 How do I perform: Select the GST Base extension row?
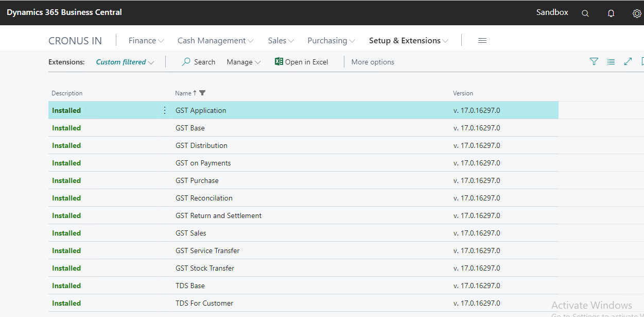coord(303,128)
